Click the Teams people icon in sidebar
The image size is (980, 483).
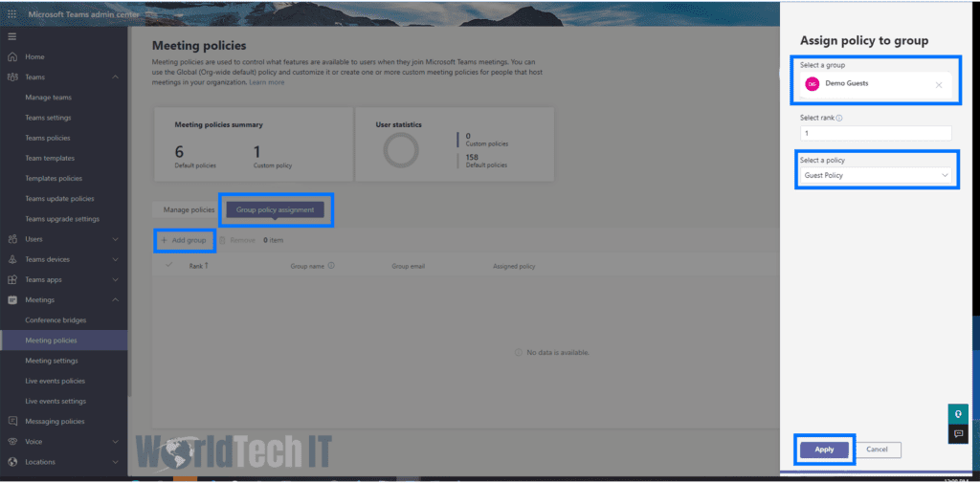11,77
